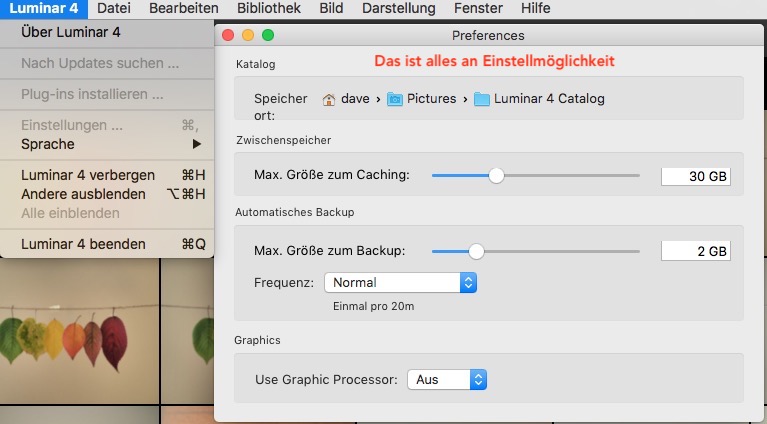The width and height of the screenshot is (767, 424).
Task: Open the Use Graphic Processor dropdown
Action: (x=447, y=379)
